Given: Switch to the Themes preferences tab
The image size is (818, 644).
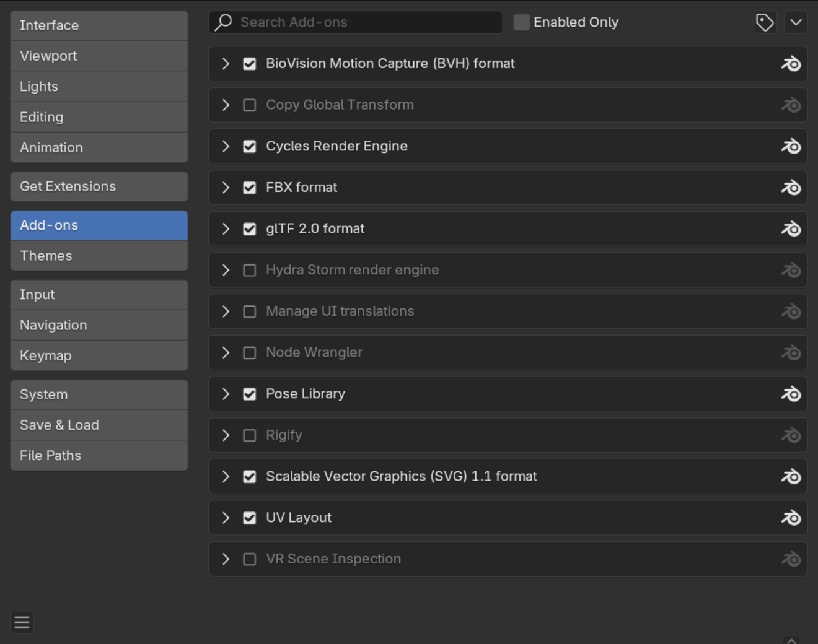Looking at the screenshot, I should point(99,256).
